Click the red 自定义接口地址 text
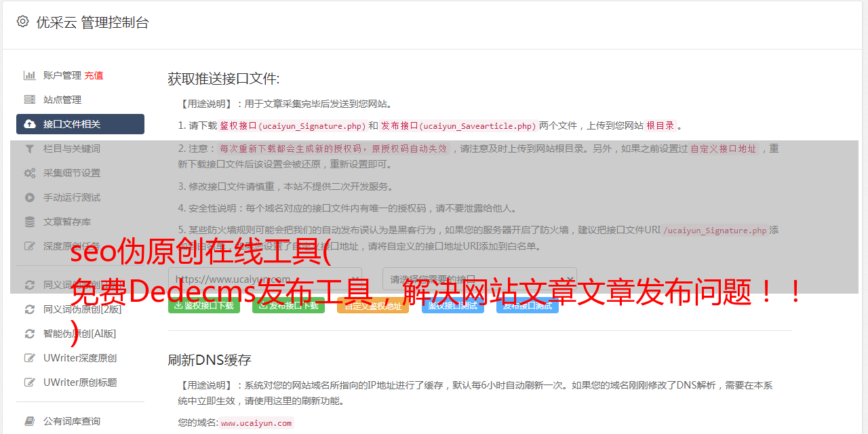The image size is (868, 434). point(723,149)
